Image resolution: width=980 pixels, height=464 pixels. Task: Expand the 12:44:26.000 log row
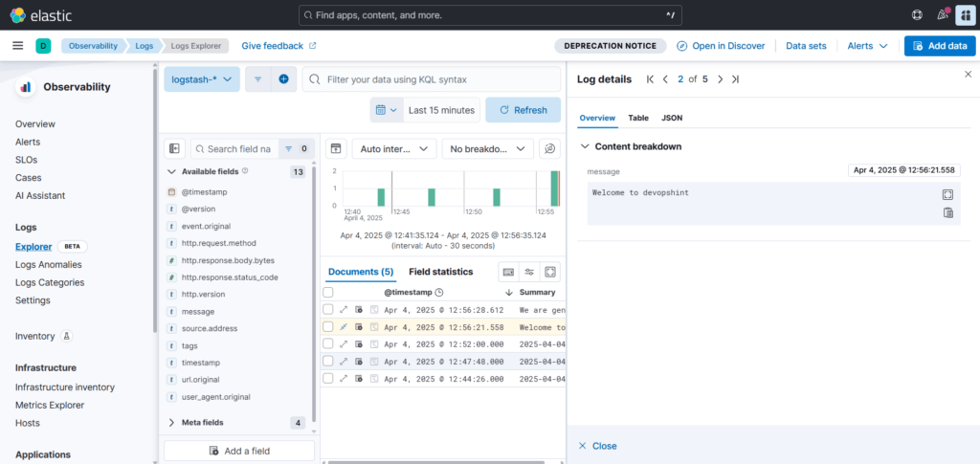pos(344,379)
